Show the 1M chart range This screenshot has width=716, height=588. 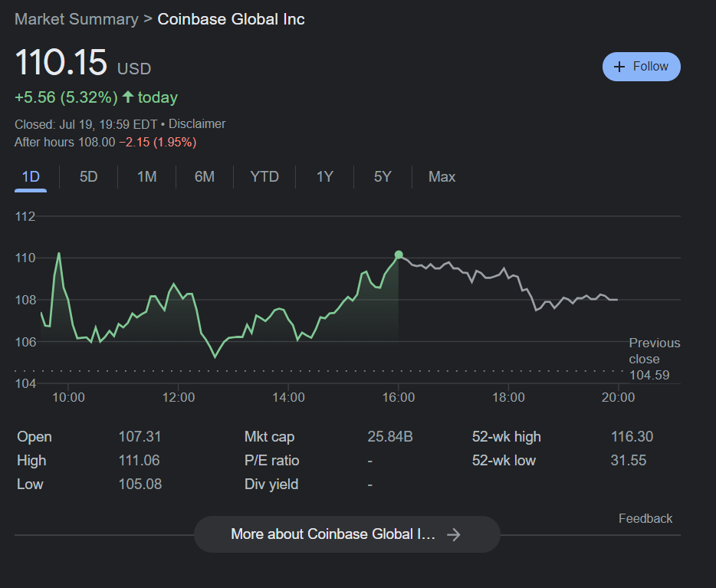[x=147, y=177]
